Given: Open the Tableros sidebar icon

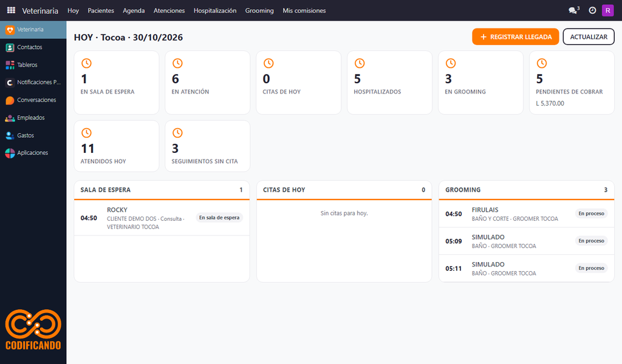Looking at the screenshot, I should tap(10, 65).
